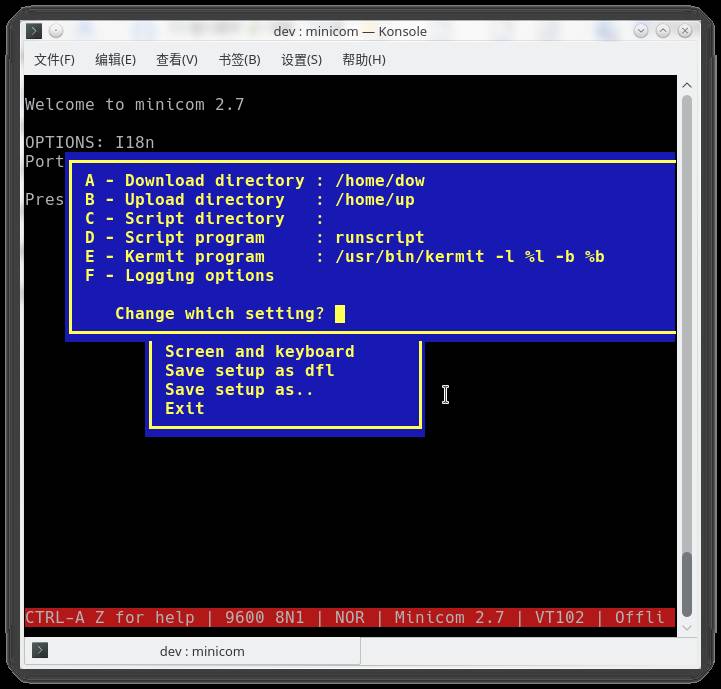Click the Konsole terminal icon in title bar
721x689 pixels.
(34, 31)
